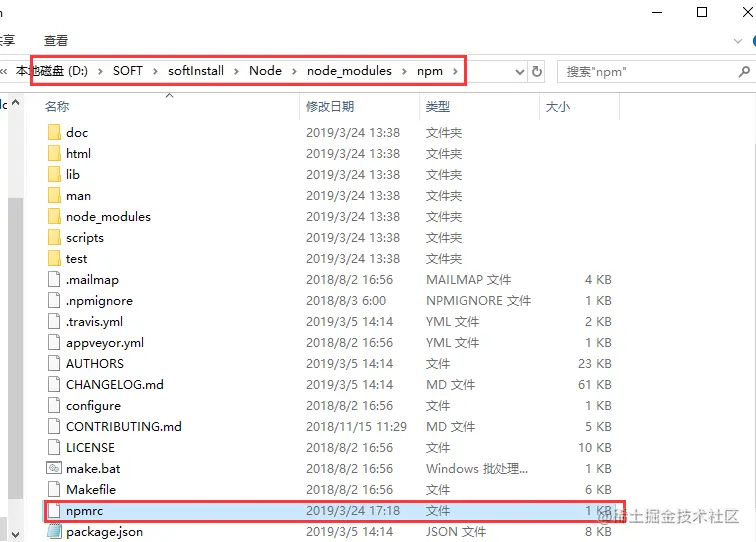The image size is (756, 542).
Task: Click the scripts folder icon
Action: coord(54,237)
